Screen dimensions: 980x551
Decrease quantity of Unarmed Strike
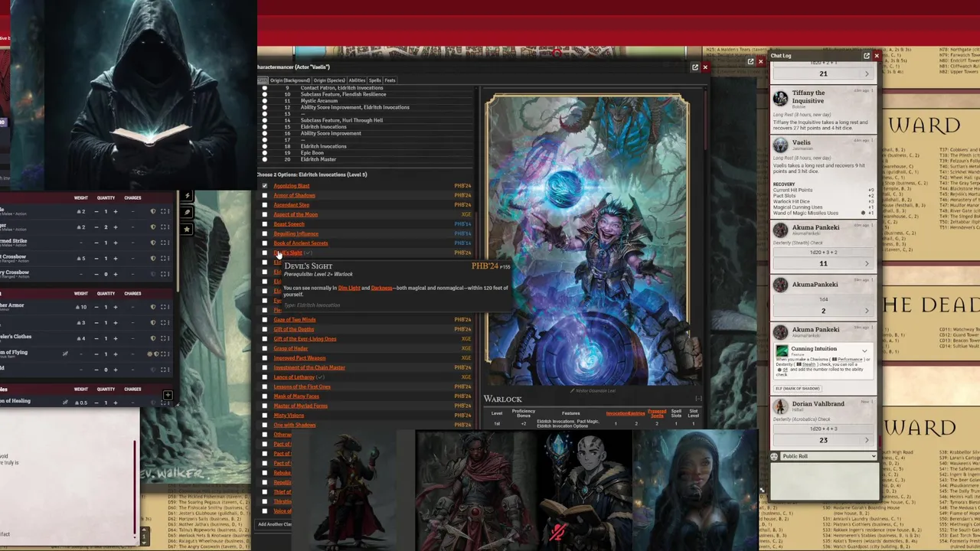(96, 243)
